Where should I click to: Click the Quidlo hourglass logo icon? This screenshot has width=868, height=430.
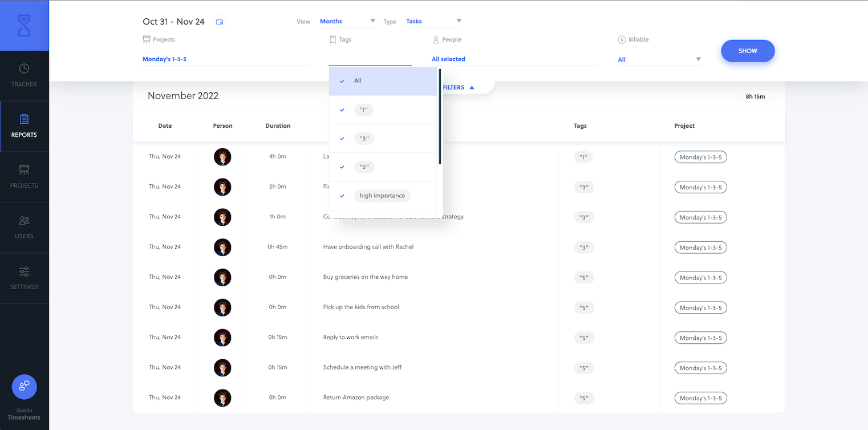[x=24, y=26]
